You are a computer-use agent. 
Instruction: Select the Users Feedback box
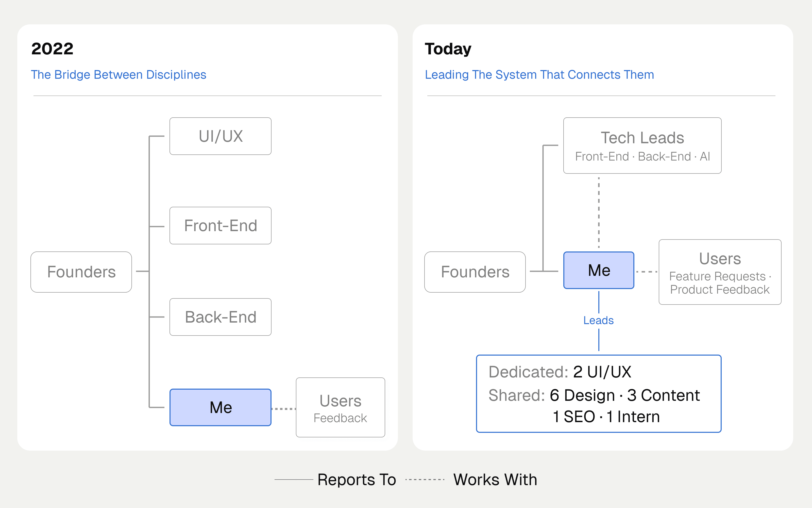coord(340,407)
